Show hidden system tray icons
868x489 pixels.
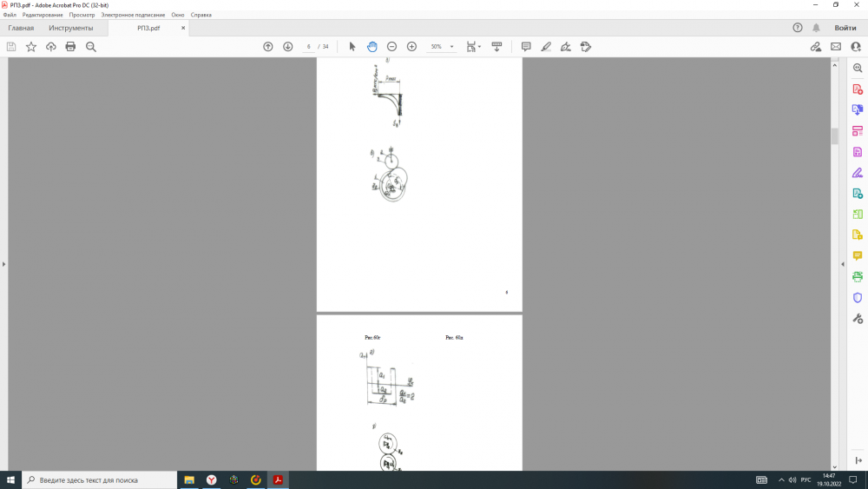tap(781, 479)
